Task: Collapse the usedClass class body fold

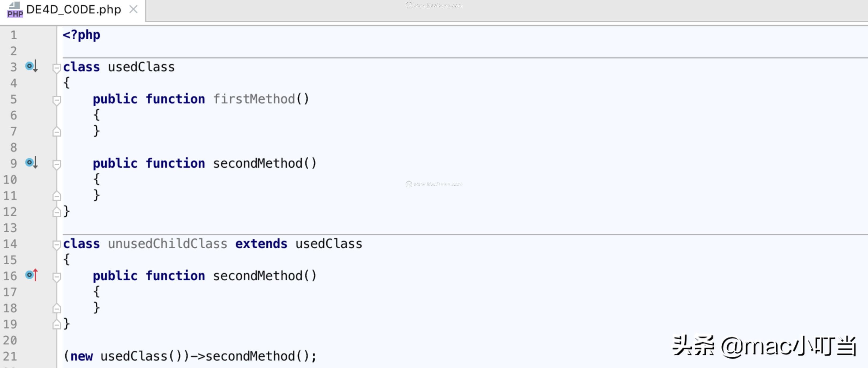Action: pos(57,68)
